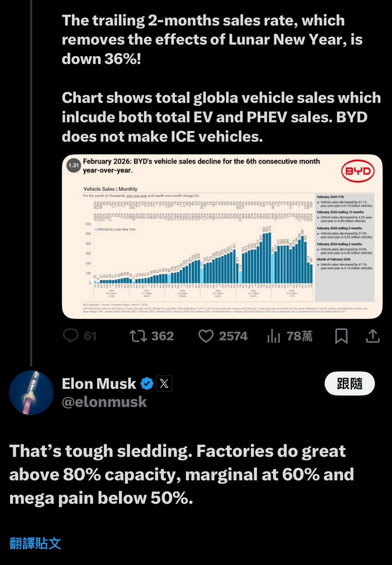Open view analytics bar-chart icon

pyautogui.click(x=274, y=336)
